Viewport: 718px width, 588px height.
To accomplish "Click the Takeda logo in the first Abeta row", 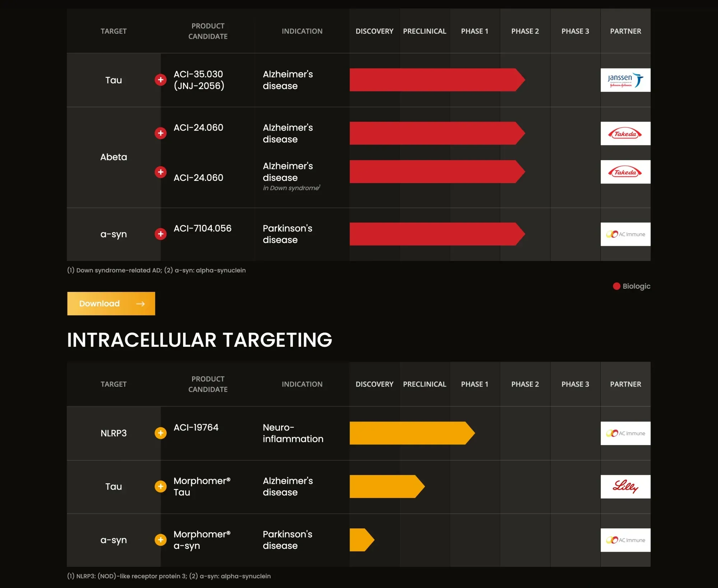I will pos(625,134).
